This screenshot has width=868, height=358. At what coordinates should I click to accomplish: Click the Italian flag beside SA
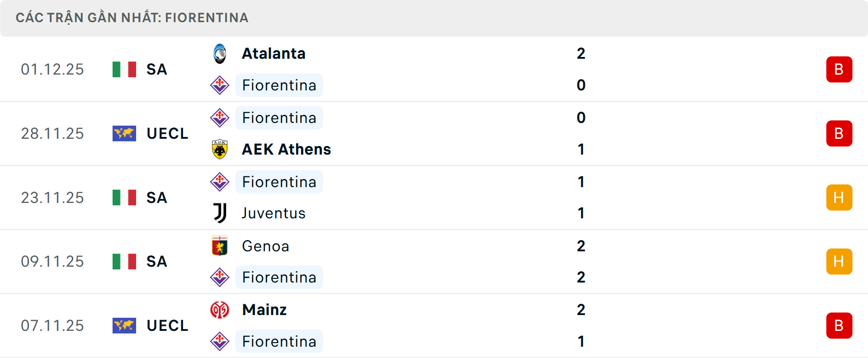pyautogui.click(x=124, y=69)
